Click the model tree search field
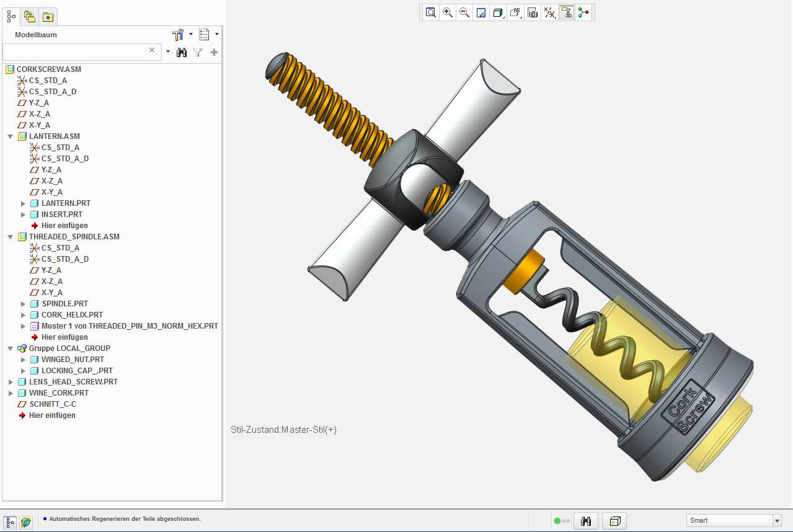Viewport: 793px width, 532px height. pos(76,51)
